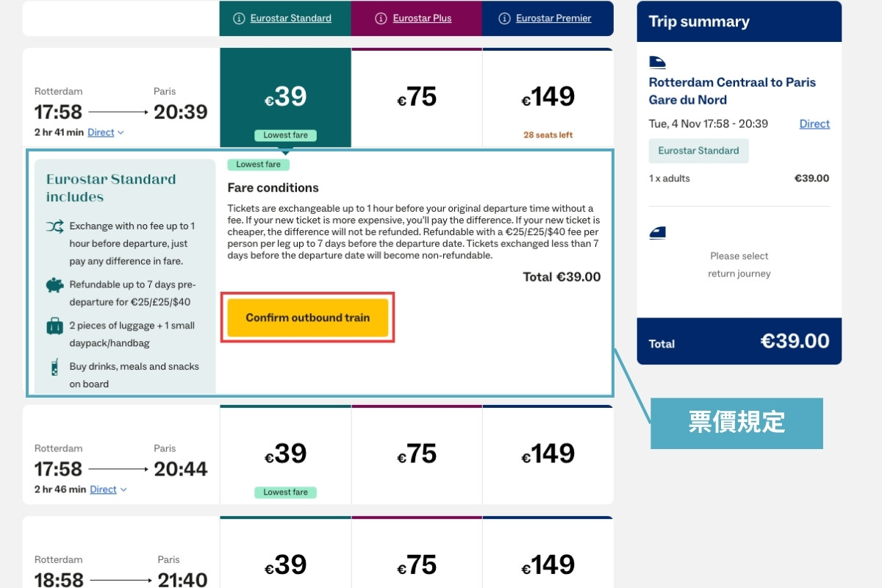Choose the €75 Plus fare arriving 20:39
This screenshot has width=882, height=588.
pyautogui.click(x=417, y=98)
